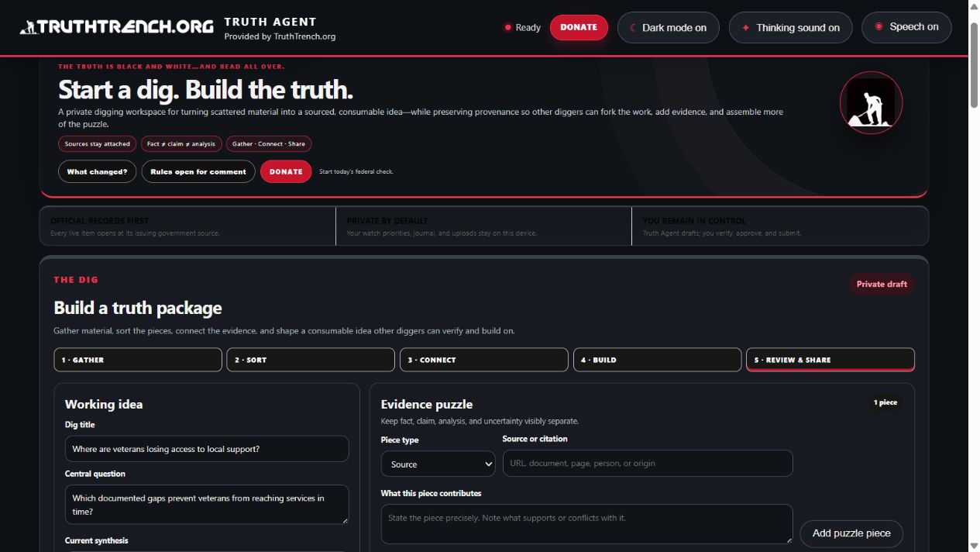Click the Build a truth package heading
This screenshot has height=552, width=980.
coord(138,308)
